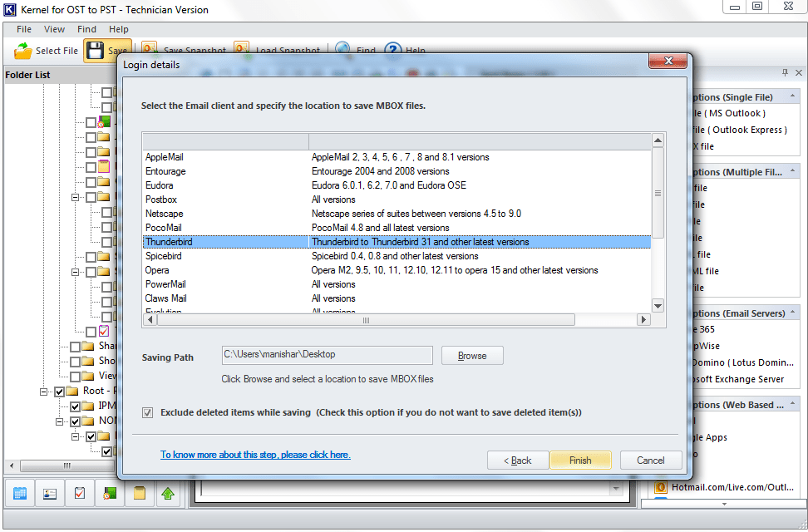
Task: Check the Sho... folder checkbox
Action: [75, 362]
